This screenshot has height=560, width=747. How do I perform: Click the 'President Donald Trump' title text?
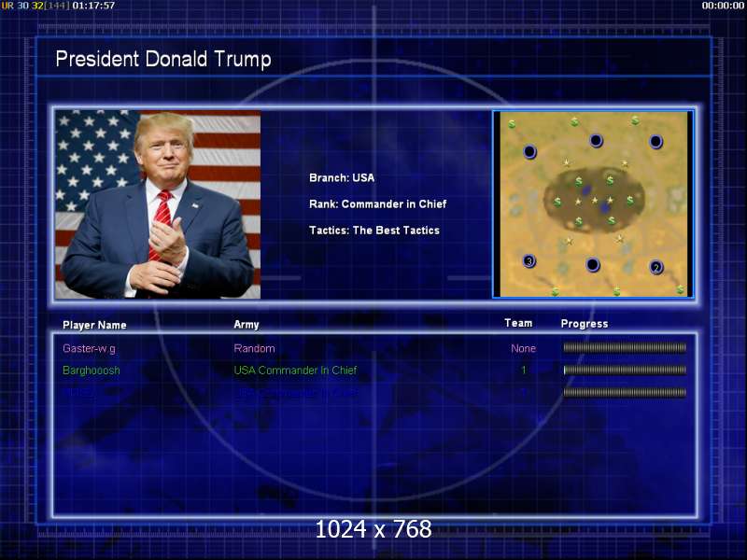[163, 59]
